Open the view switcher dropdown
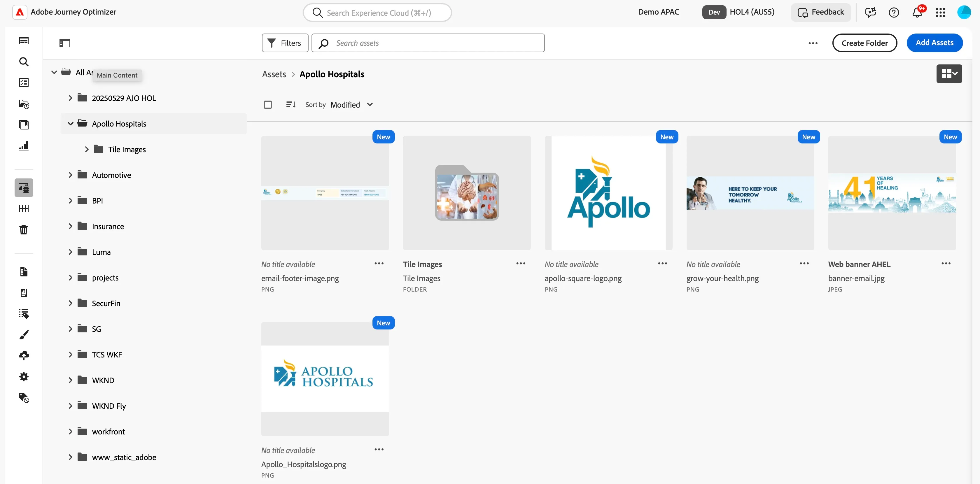 (x=949, y=74)
